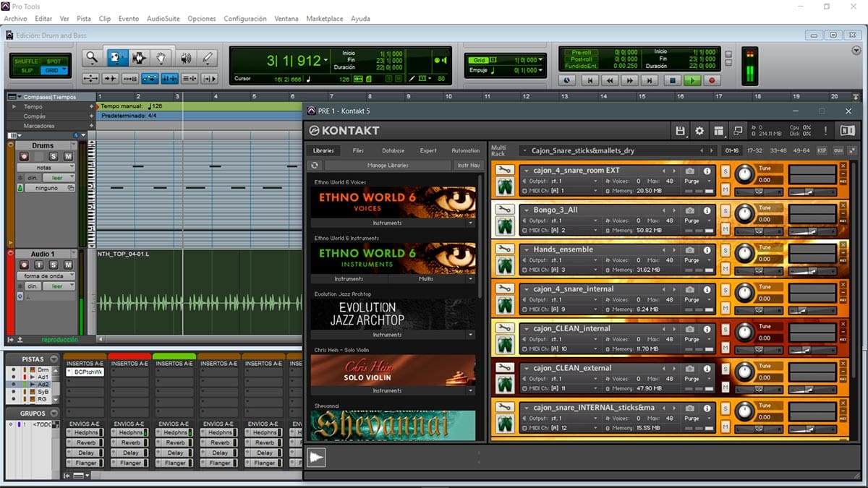Select rack page 17-32
868x488 pixels.
point(754,150)
